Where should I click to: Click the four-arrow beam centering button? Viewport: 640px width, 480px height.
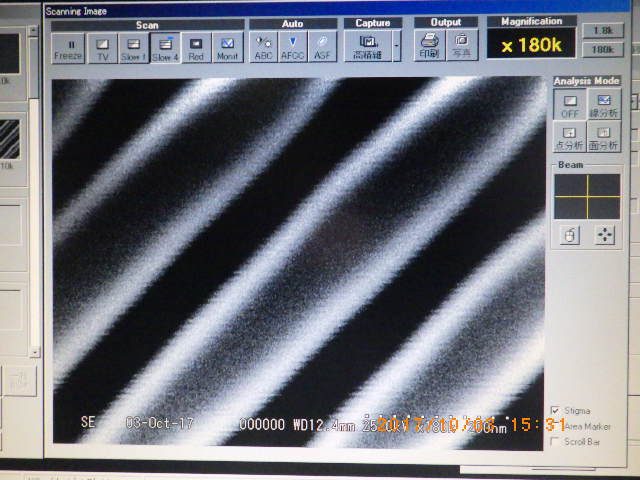(605, 235)
